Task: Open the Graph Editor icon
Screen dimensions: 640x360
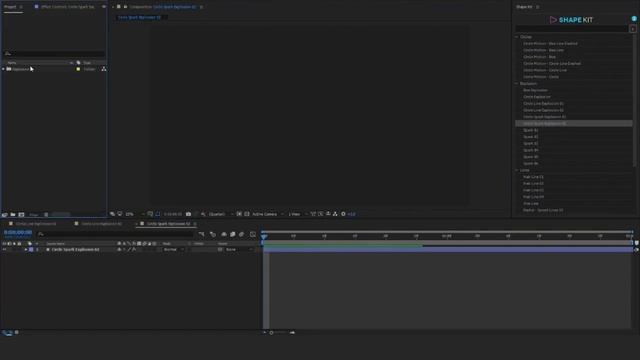Action: (253, 234)
